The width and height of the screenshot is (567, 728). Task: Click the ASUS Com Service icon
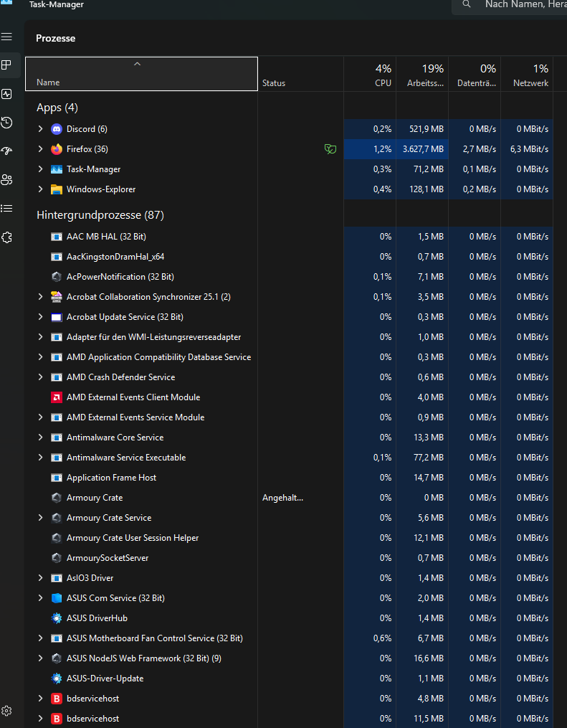57,598
